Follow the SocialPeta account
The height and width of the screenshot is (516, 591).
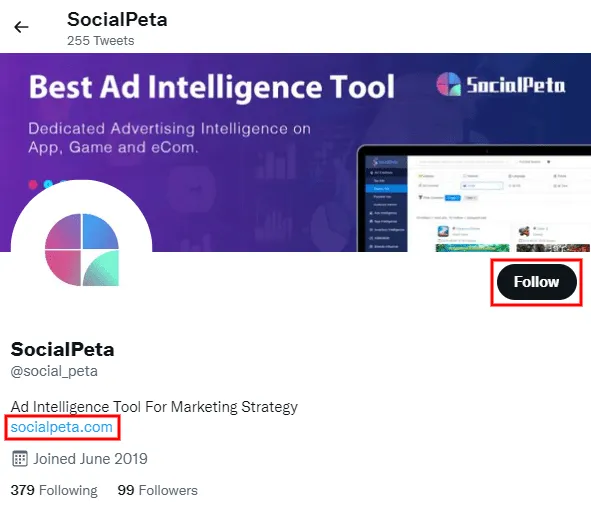537,282
